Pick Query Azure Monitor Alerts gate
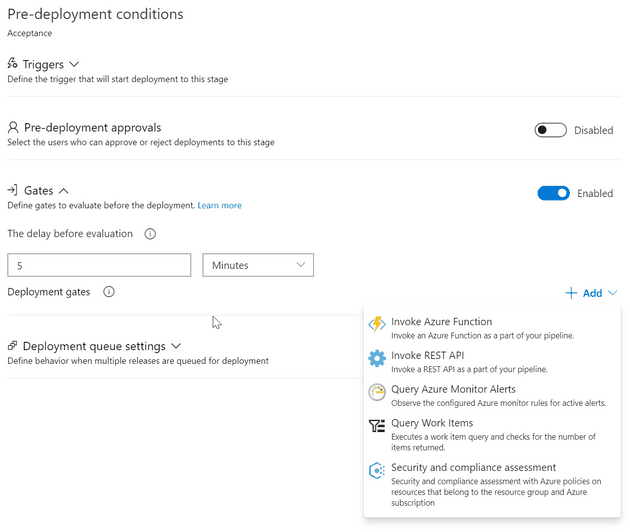630x532 pixels. click(492, 395)
